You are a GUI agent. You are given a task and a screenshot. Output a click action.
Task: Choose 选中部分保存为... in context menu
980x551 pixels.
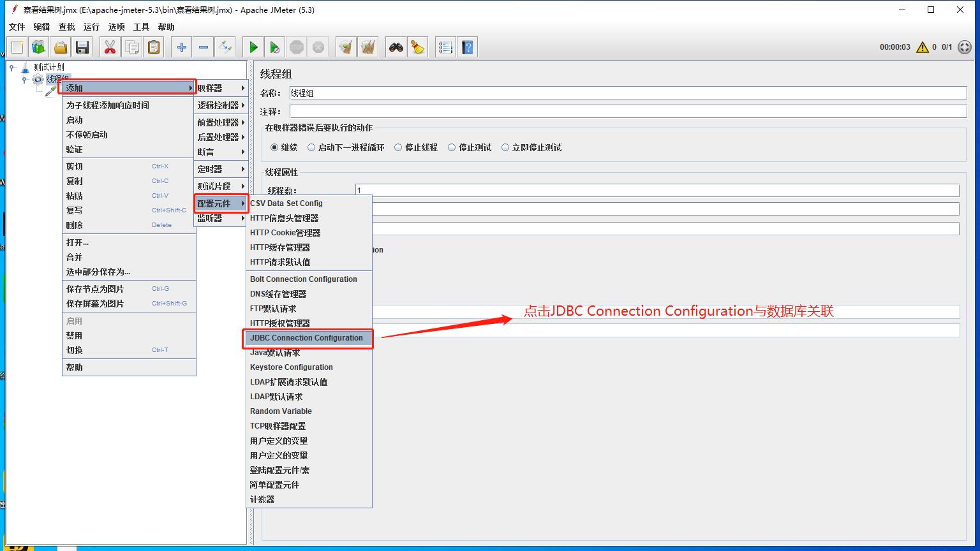point(129,272)
